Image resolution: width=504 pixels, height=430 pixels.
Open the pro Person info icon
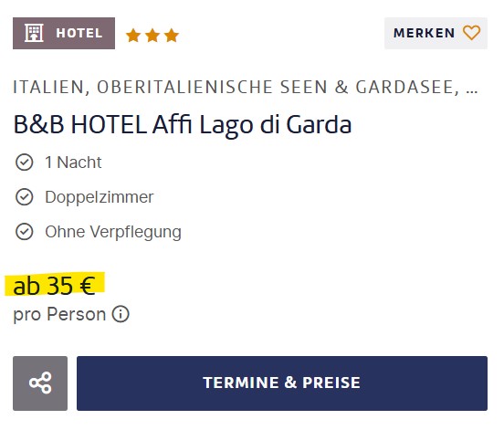coord(121,314)
